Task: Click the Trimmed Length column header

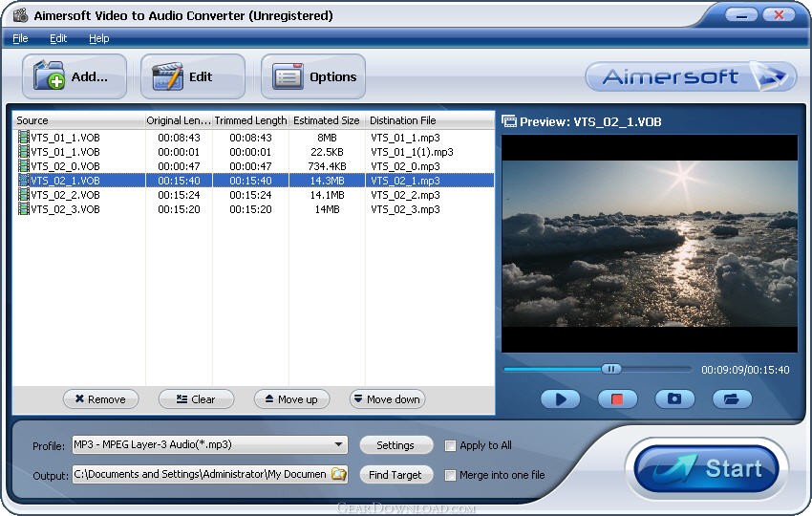Action: [x=250, y=120]
